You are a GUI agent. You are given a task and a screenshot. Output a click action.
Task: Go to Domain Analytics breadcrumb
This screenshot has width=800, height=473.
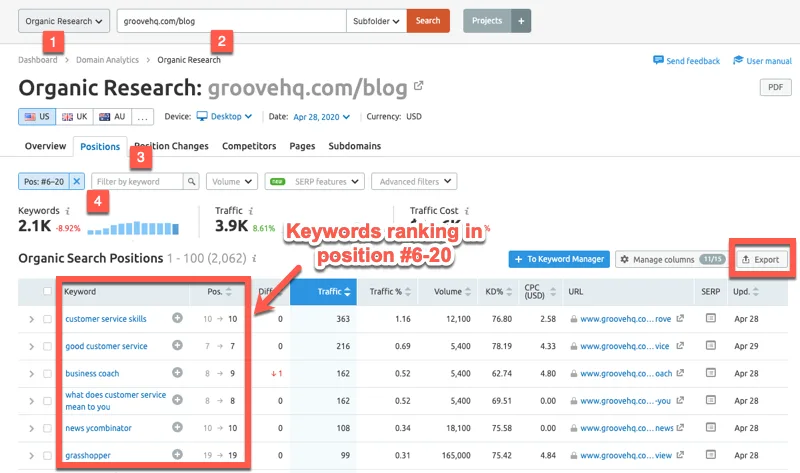click(107, 60)
